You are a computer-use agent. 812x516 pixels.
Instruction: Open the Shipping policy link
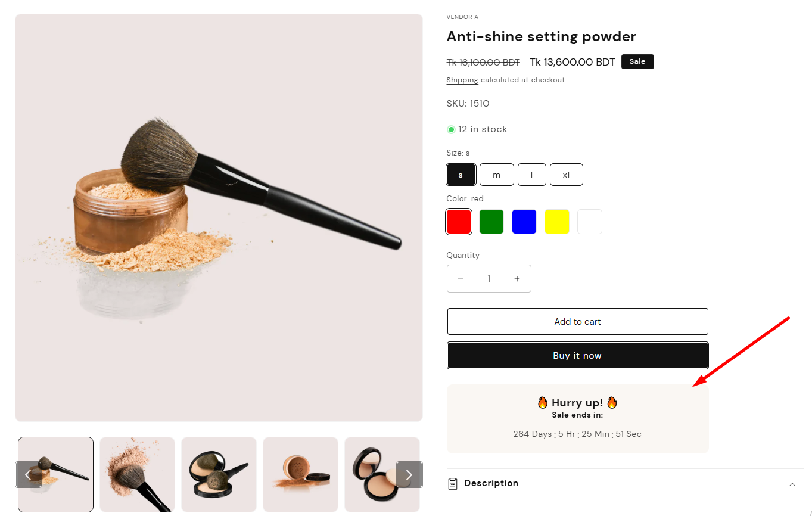pyautogui.click(x=462, y=80)
